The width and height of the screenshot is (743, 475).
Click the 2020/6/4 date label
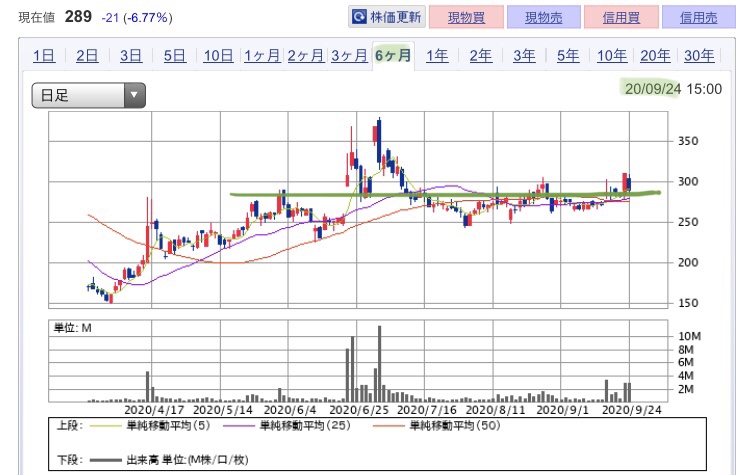290,410
